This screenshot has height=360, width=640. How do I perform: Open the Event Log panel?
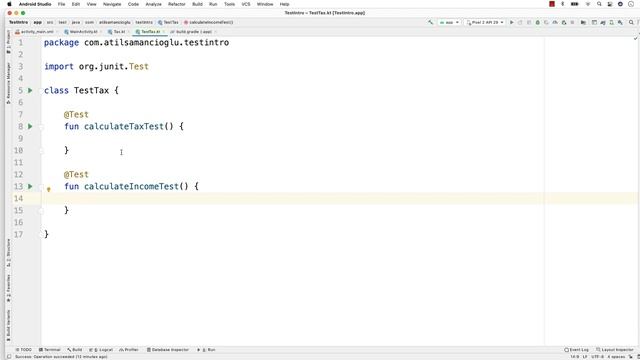pyautogui.click(x=576, y=350)
